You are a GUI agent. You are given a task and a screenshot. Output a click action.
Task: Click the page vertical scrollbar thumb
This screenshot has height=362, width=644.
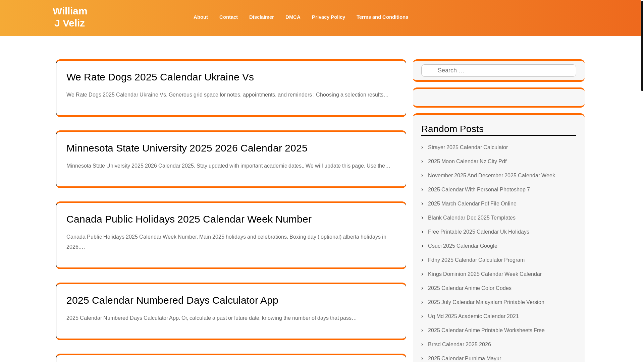642,46
